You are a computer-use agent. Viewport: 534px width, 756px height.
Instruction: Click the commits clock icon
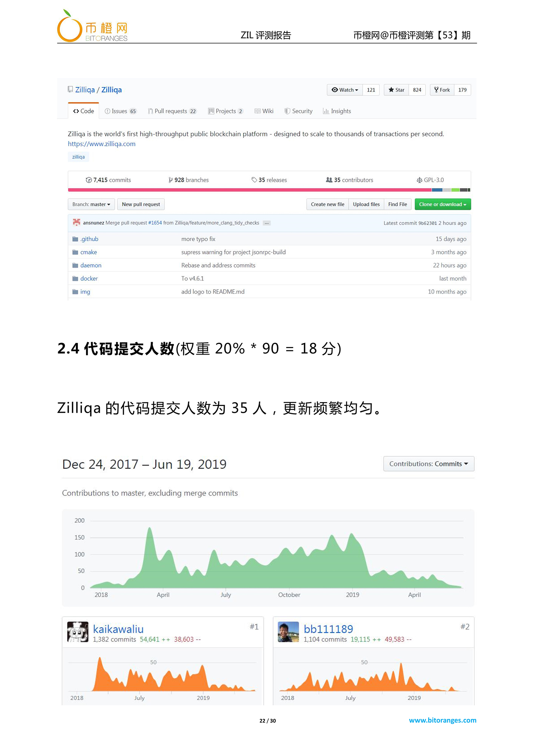coord(89,180)
